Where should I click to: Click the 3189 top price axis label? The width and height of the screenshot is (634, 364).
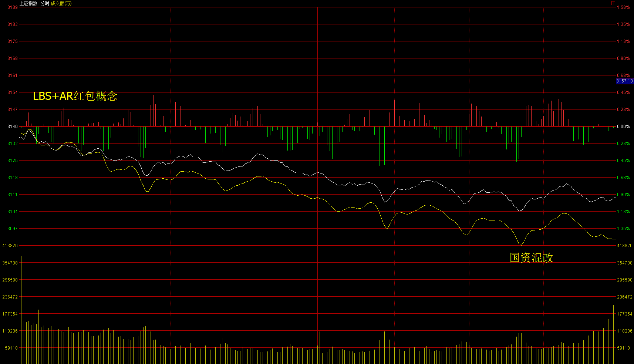[x=12, y=7]
